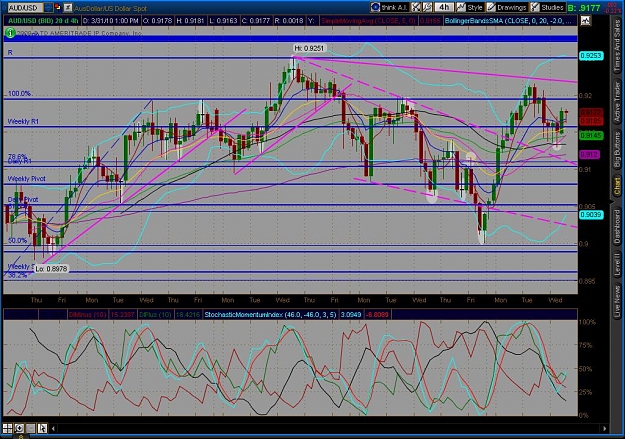The width and height of the screenshot is (625, 439).
Task: Click the grid layout icon at bottom left
Action: pos(8,429)
